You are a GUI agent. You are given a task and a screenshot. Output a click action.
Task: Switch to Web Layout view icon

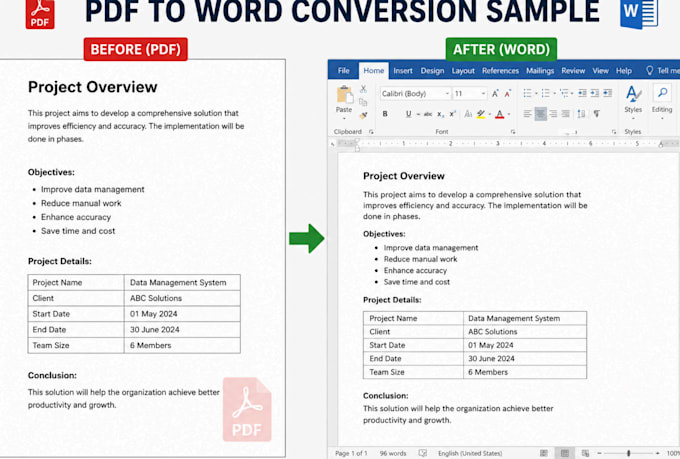[x=585, y=453]
